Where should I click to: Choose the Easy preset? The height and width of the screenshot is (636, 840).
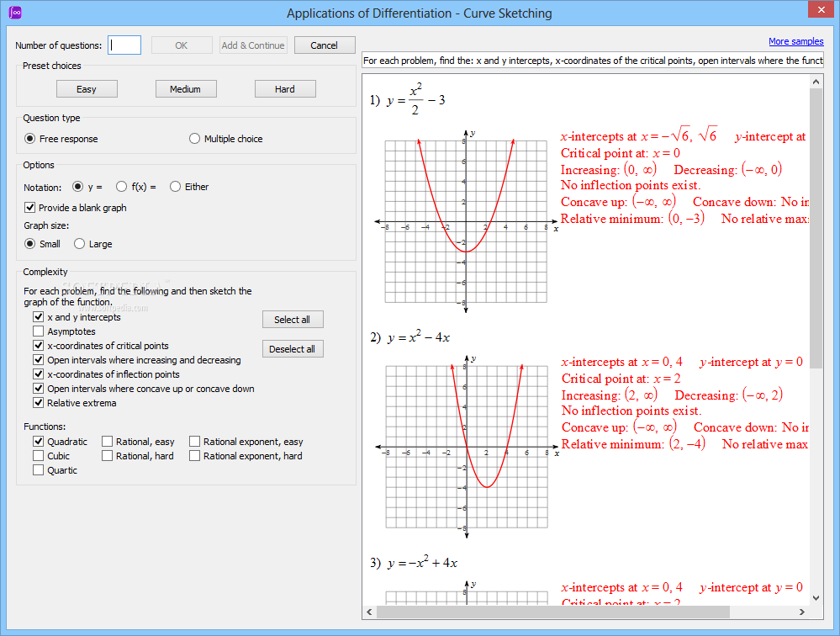tap(87, 89)
